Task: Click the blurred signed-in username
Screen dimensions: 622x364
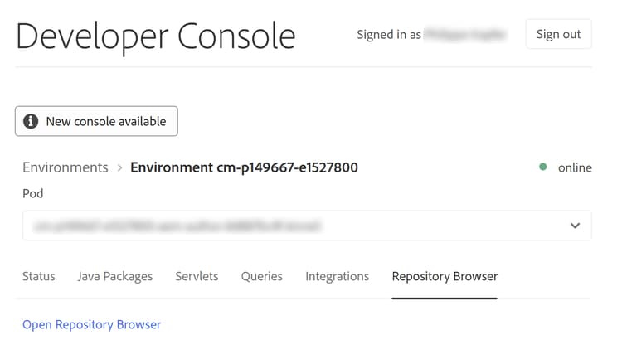Action: [469, 35]
